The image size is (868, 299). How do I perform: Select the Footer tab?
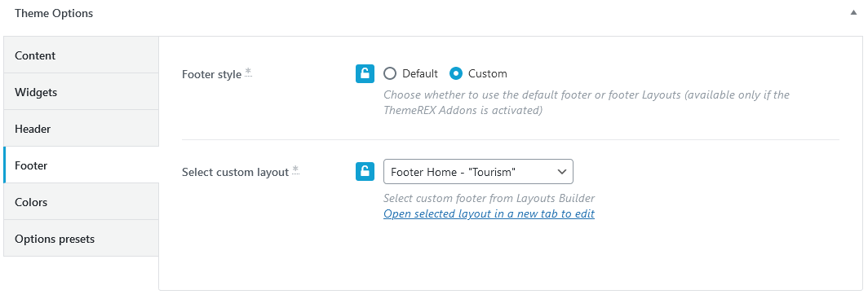tap(82, 165)
